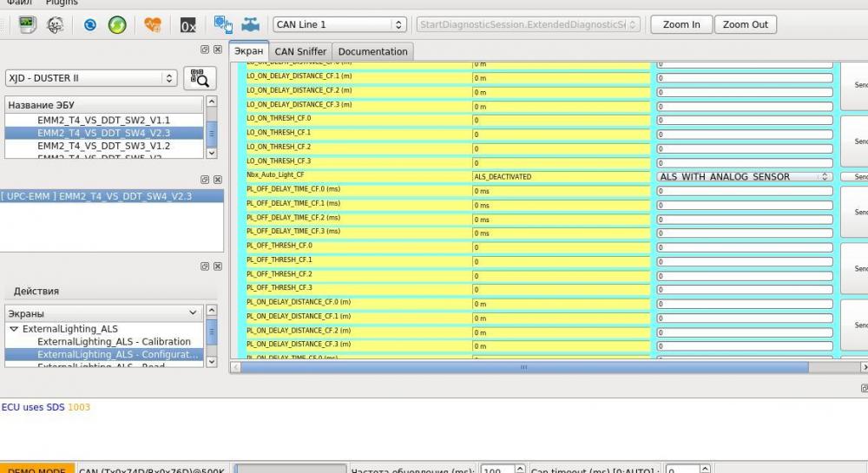868x473 pixels.
Task: Click the gear with hand cursor icon
Action: [222, 24]
